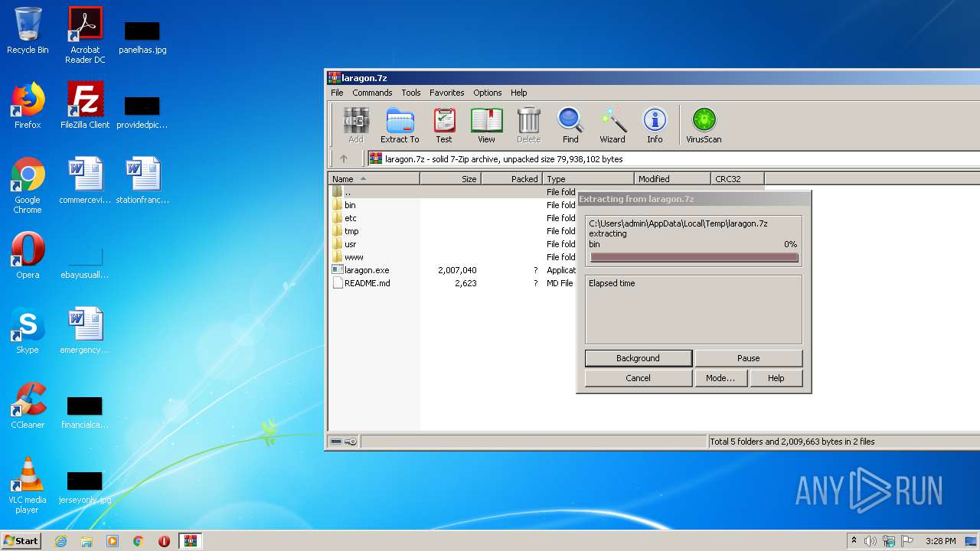
Task: Sort by the Packed column header
Action: point(512,179)
